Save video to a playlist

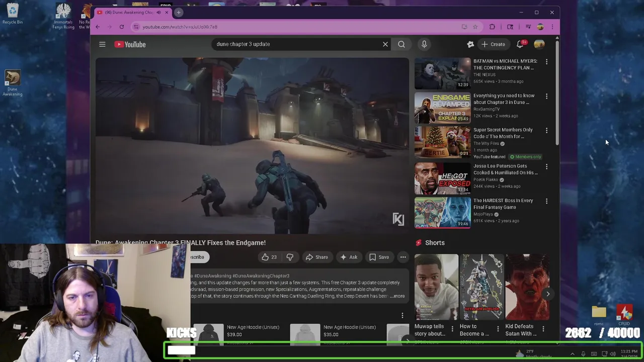pos(379,257)
